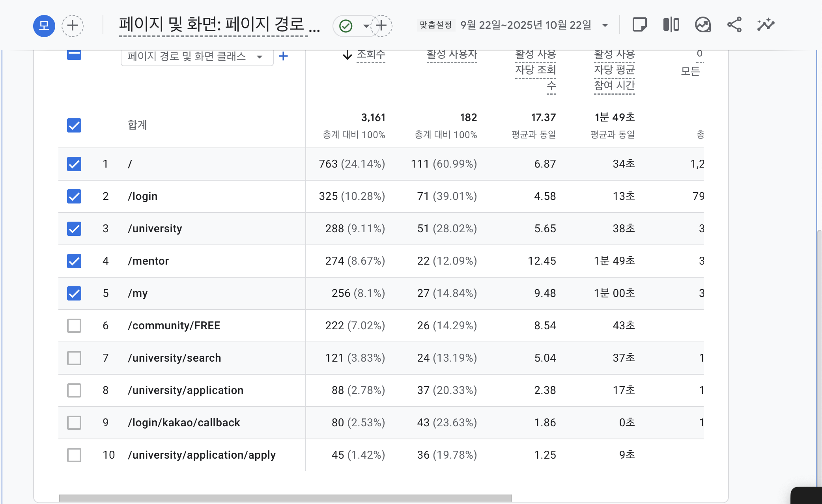The image size is (822, 504).
Task: Share this report via share icon
Action: (734, 25)
